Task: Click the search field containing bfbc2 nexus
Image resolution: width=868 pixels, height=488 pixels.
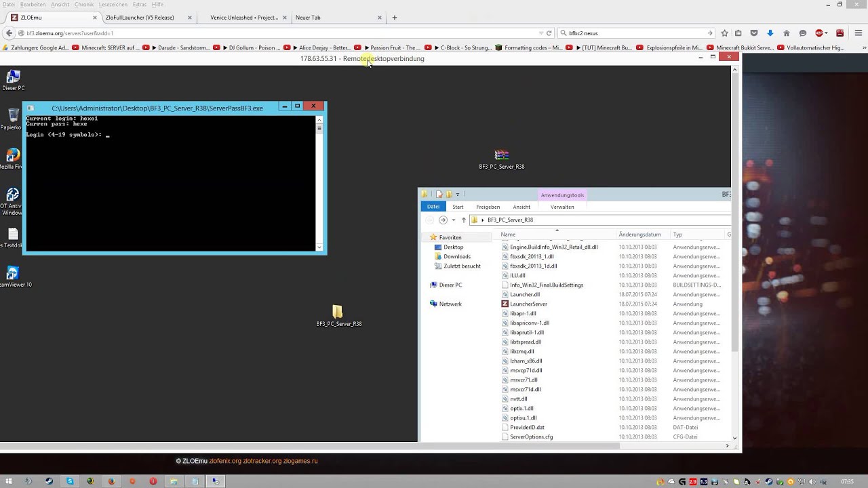Action: coord(636,33)
